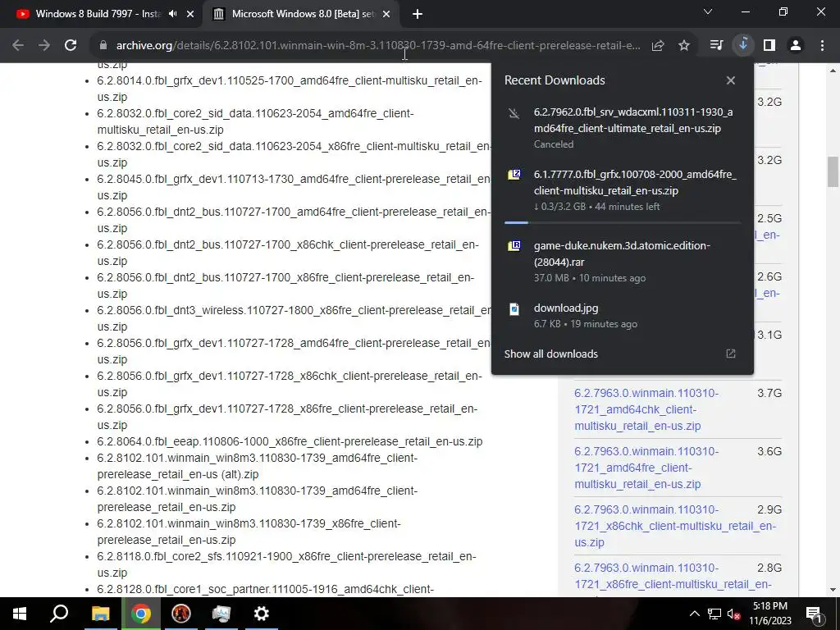This screenshot has width=840, height=630.
Task: Download 6.2.7963.0 amd64chk multisku zip
Action: coord(646,409)
